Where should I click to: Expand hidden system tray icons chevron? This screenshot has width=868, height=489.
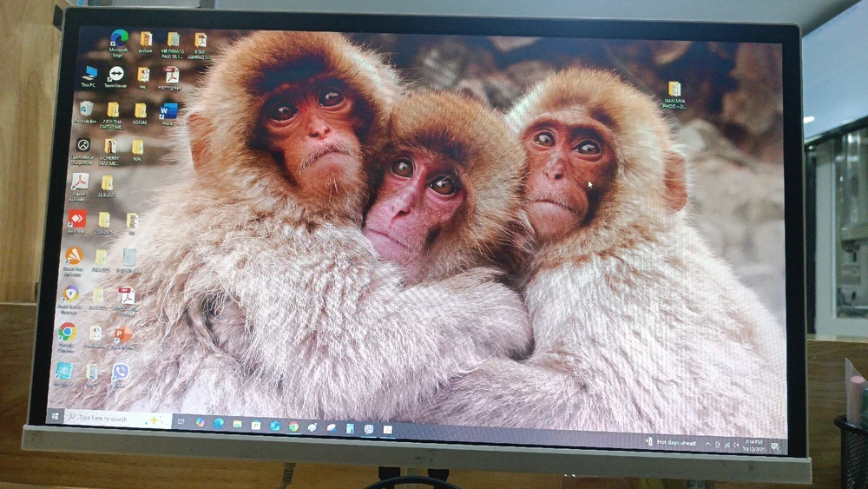tap(707, 443)
